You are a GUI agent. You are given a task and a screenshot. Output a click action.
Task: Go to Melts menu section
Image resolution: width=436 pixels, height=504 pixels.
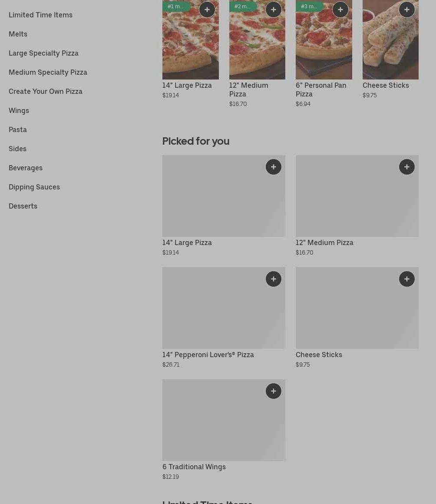[18, 34]
